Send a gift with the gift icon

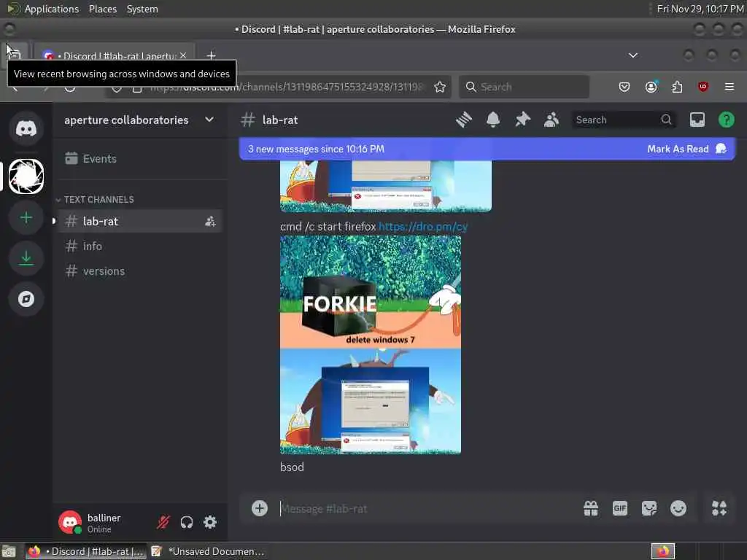click(x=591, y=508)
